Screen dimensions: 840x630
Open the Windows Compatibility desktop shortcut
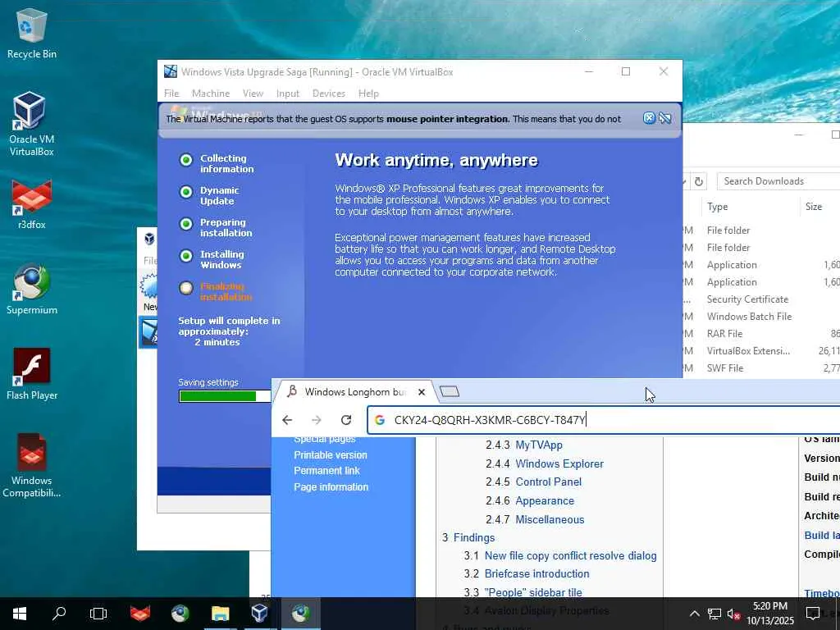click(x=32, y=466)
